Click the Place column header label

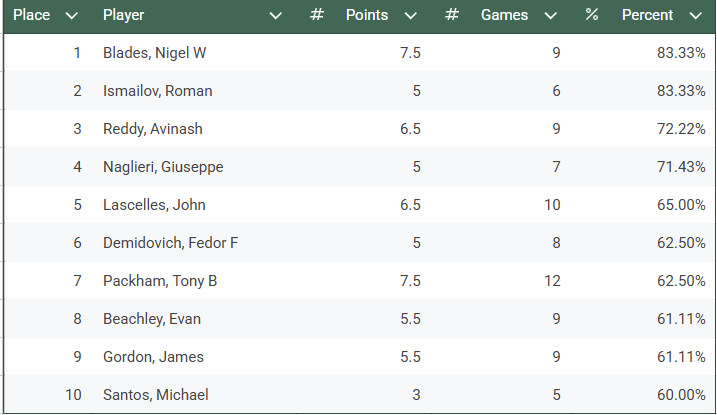[32, 16]
